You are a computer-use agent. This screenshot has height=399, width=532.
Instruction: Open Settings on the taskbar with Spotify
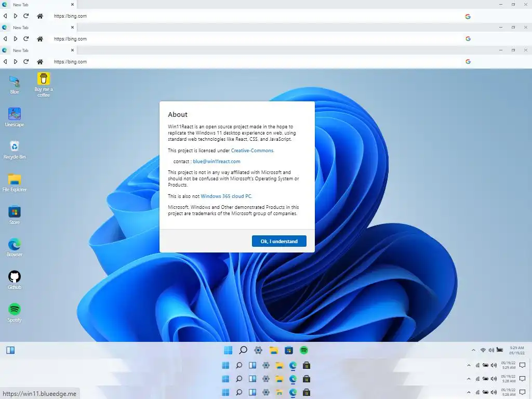point(258,350)
